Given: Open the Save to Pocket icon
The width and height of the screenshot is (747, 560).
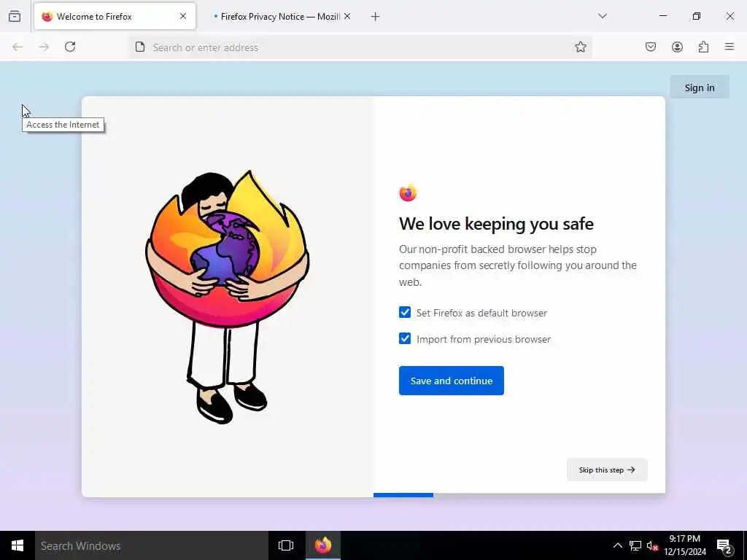Looking at the screenshot, I should pyautogui.click(x=651, y=47).
